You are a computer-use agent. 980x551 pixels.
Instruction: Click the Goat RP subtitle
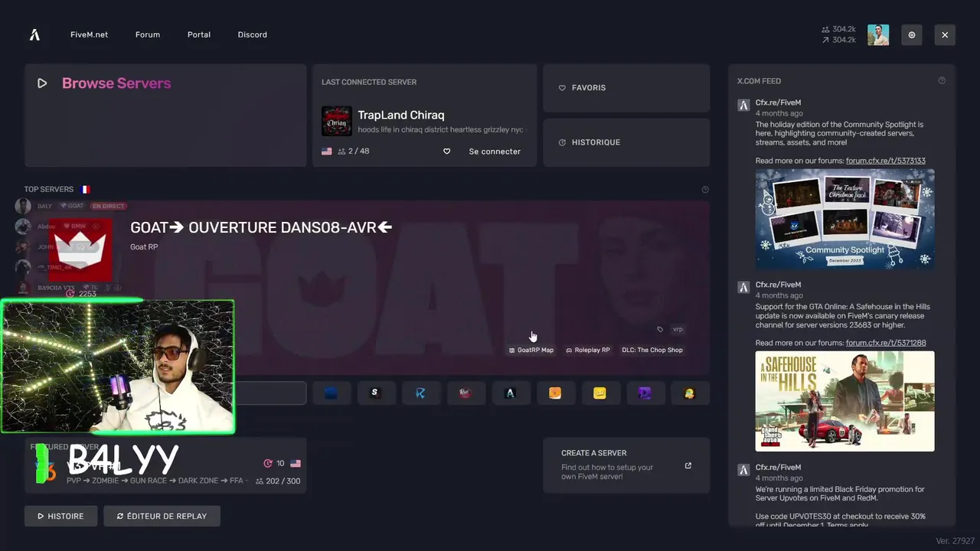click(144, 247)
